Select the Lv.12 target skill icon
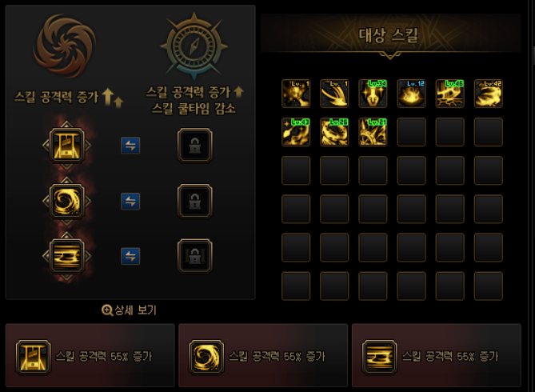Screen dimensions: 535x392 point(412,94)
